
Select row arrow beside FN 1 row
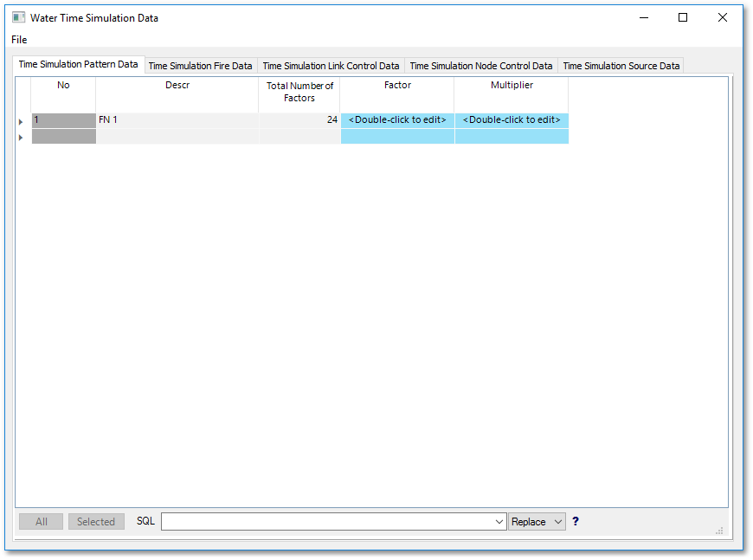(x=21, y=122)
